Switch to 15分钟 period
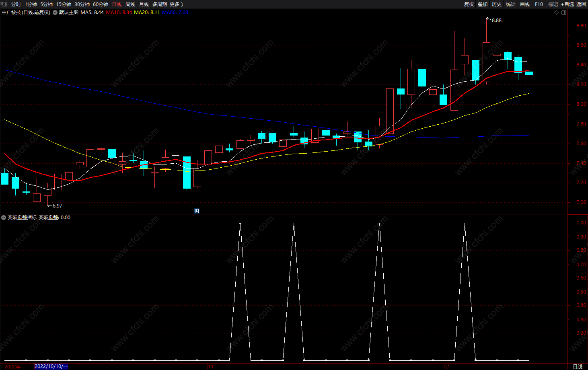This screenshot has height=370, width=588. point(64,4)
